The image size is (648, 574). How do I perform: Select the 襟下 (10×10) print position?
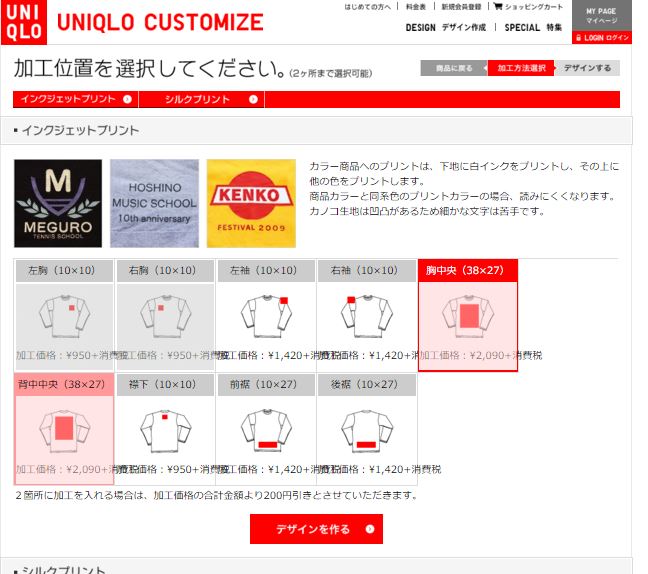(165, 429)
